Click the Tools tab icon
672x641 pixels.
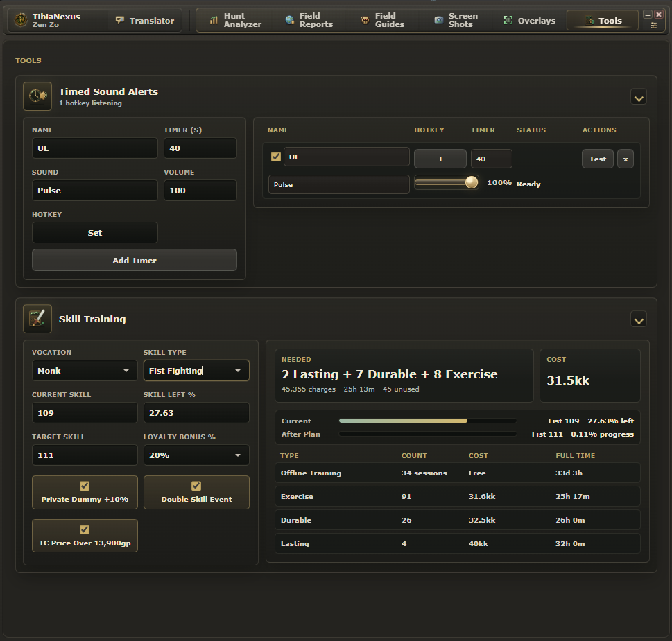pos(590,20)
